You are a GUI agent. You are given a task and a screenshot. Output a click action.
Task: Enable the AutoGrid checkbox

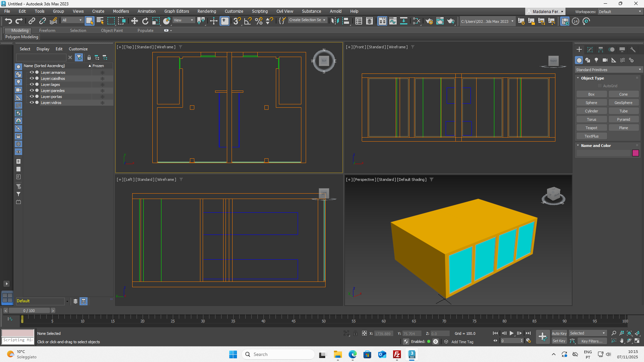point(600,86)
